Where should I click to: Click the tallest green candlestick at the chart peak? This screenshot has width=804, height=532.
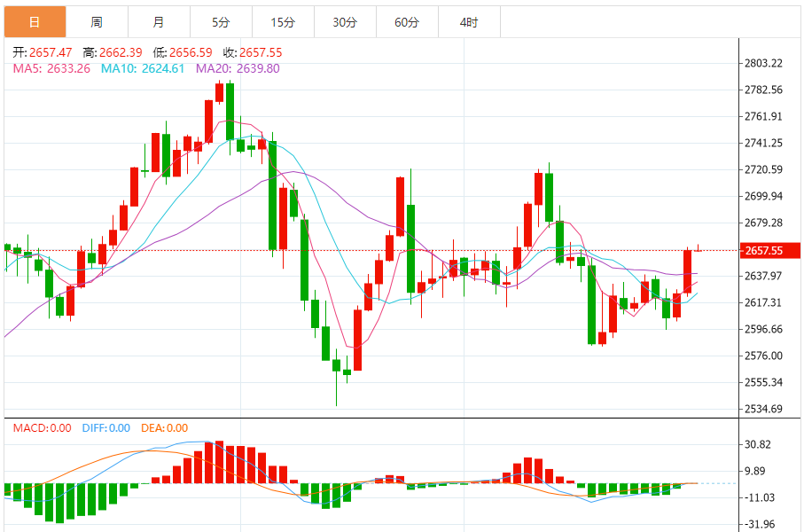coord(230,112)
